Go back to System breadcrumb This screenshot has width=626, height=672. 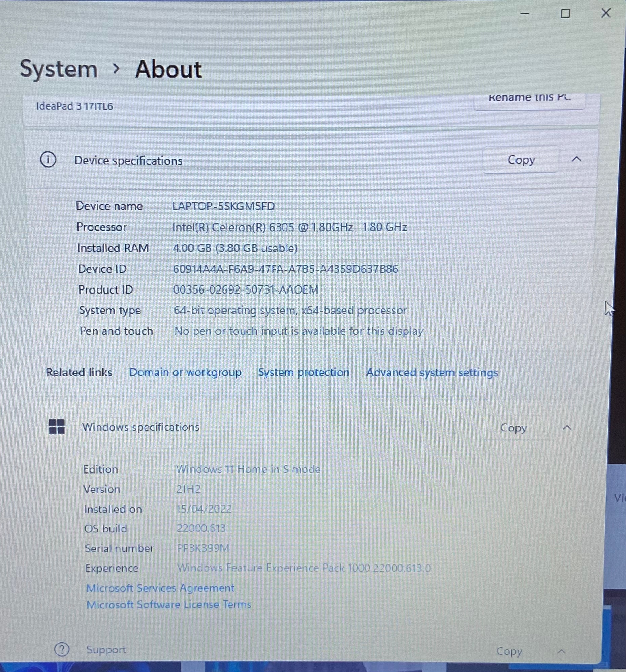[x=59, y=69]
